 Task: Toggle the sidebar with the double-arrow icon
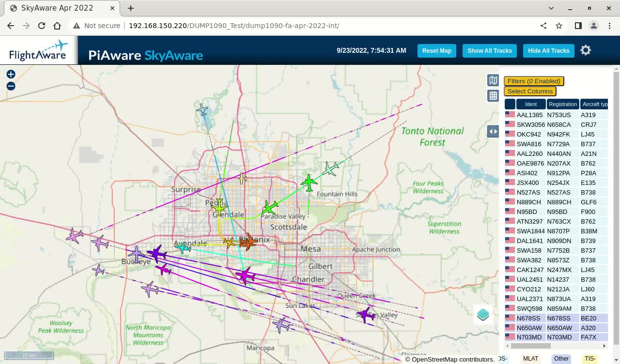493,131
